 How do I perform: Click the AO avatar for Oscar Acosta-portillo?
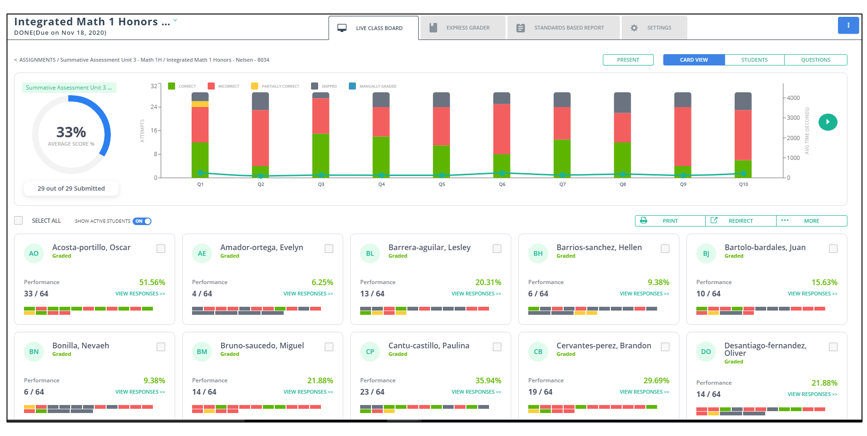34,254
